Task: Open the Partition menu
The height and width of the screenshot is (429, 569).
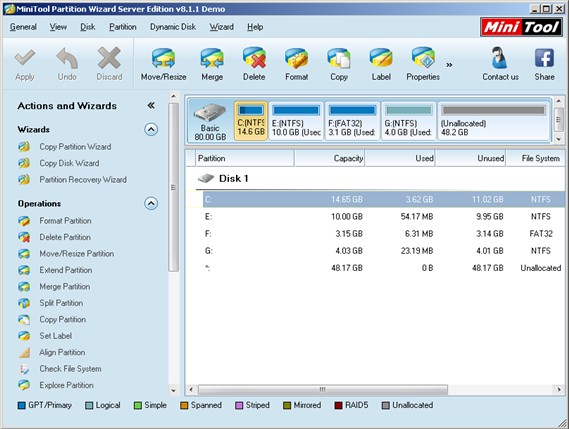Action: [123, 27]
